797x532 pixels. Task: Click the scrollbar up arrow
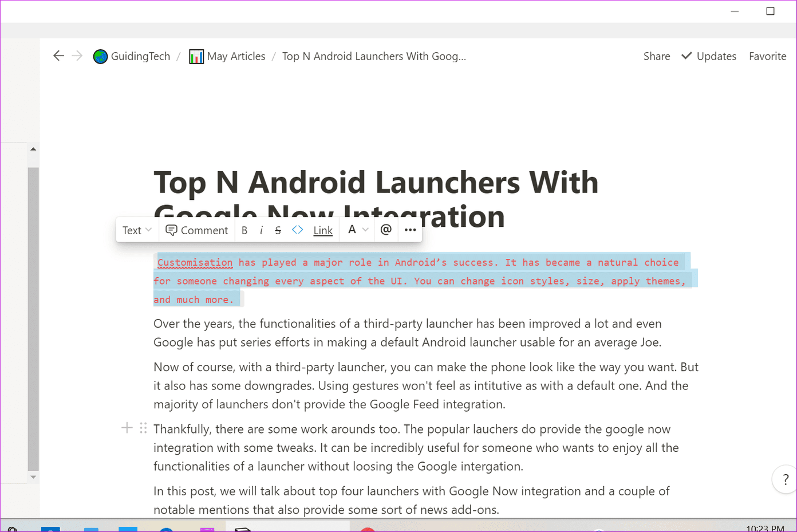(33, 149)
